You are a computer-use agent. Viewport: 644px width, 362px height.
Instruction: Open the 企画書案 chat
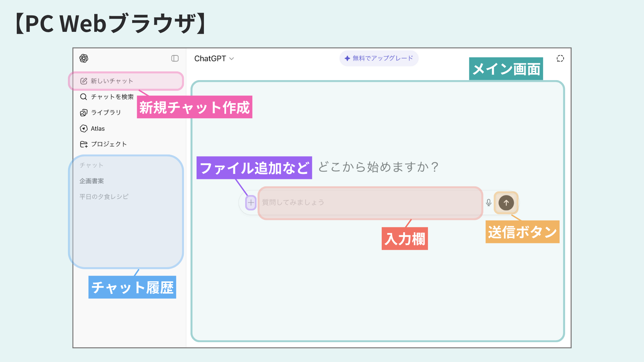[92, 181]
